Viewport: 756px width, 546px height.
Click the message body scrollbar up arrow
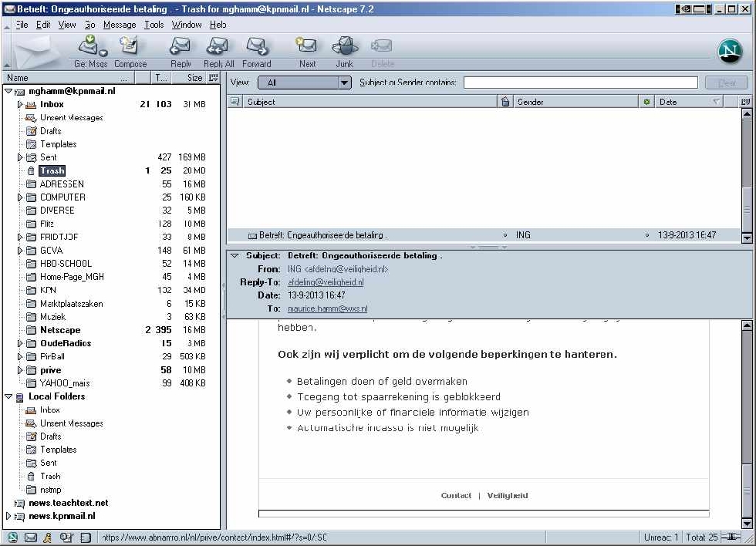click(x=747, y=326)
